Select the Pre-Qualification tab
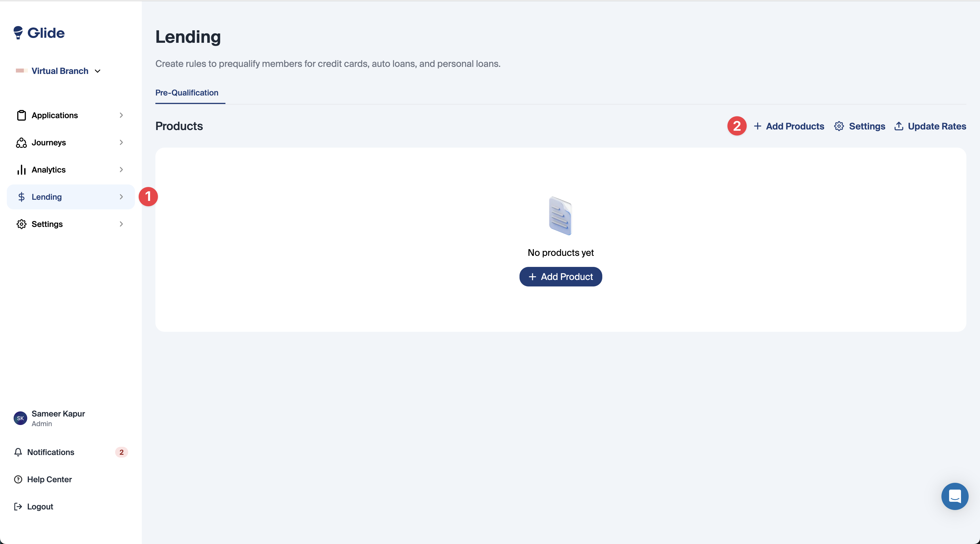This screenshot has width=980, height=544. click(x=187, y=93)
